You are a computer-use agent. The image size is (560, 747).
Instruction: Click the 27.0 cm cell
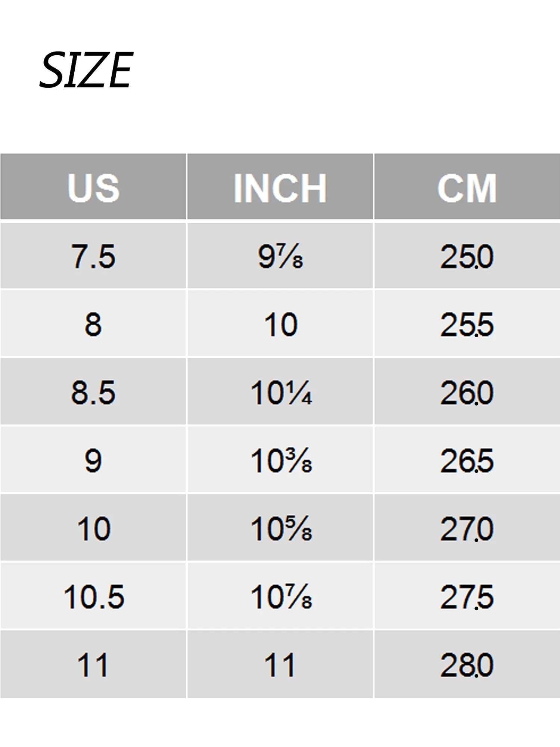click(467, 527)
